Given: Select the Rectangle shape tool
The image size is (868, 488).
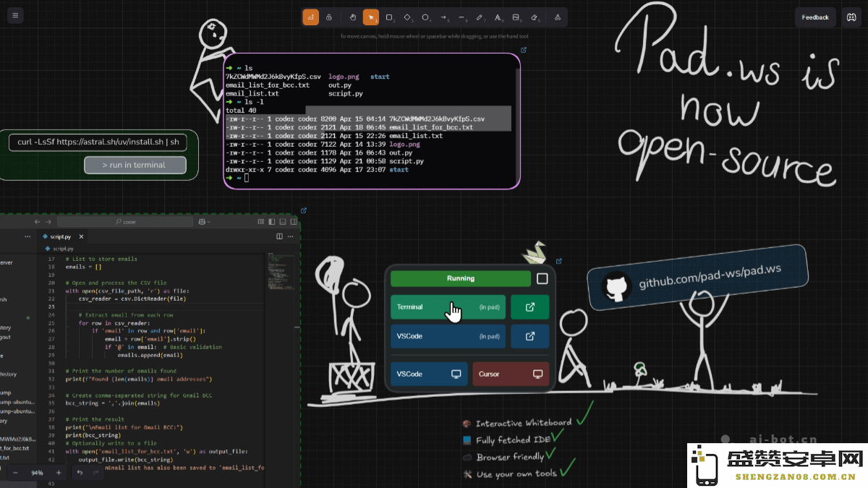Looking at the screenshot, I should [x=389, y=17].
